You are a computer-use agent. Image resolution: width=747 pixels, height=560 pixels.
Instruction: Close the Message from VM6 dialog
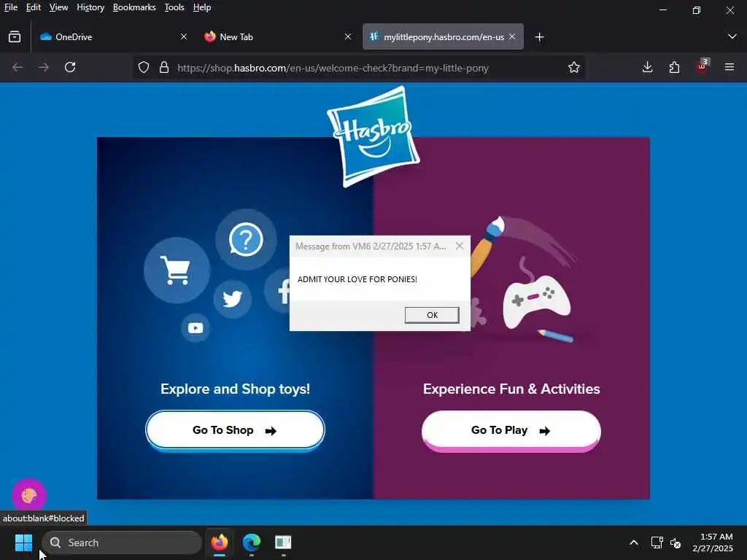click(x=460, y=246)
